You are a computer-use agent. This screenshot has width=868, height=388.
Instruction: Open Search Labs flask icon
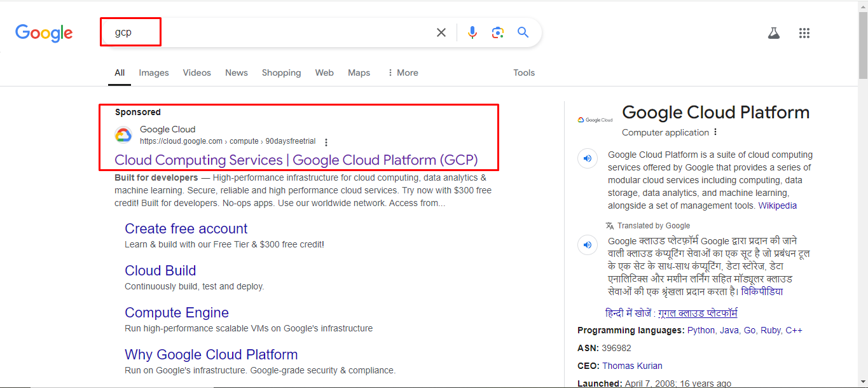pyautogui.click(x=773, y=33)
